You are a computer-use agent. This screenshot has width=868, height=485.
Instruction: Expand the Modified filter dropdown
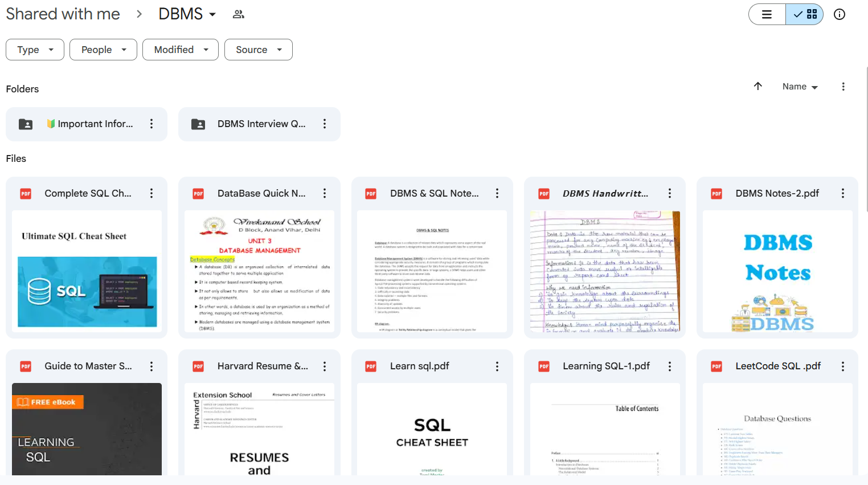(180, 50)
